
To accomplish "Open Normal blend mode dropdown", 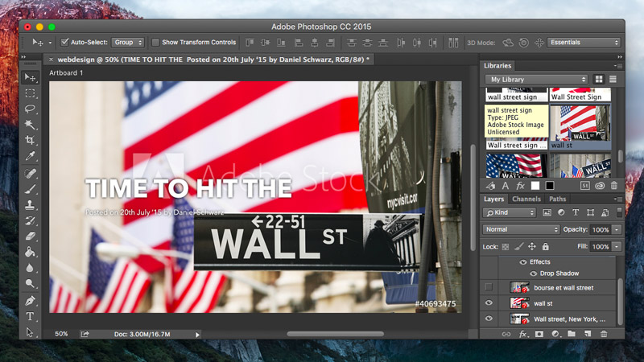I will click(521, 229).
